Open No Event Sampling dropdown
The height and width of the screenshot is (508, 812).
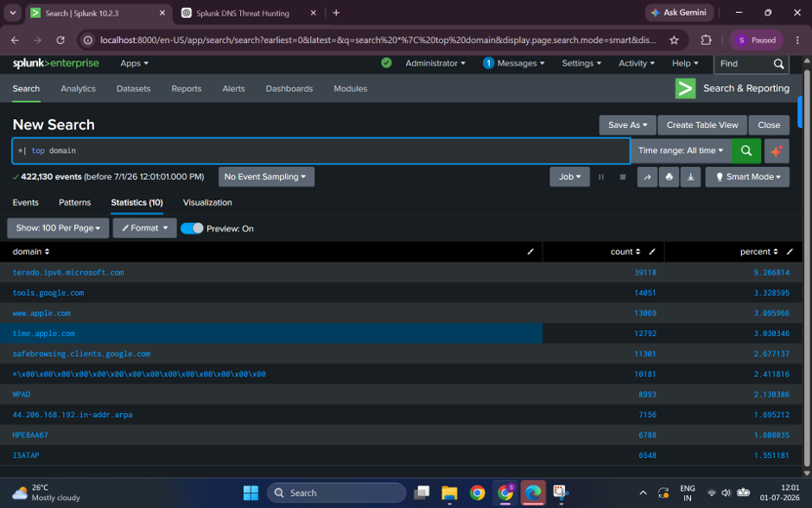coord(266,177)
